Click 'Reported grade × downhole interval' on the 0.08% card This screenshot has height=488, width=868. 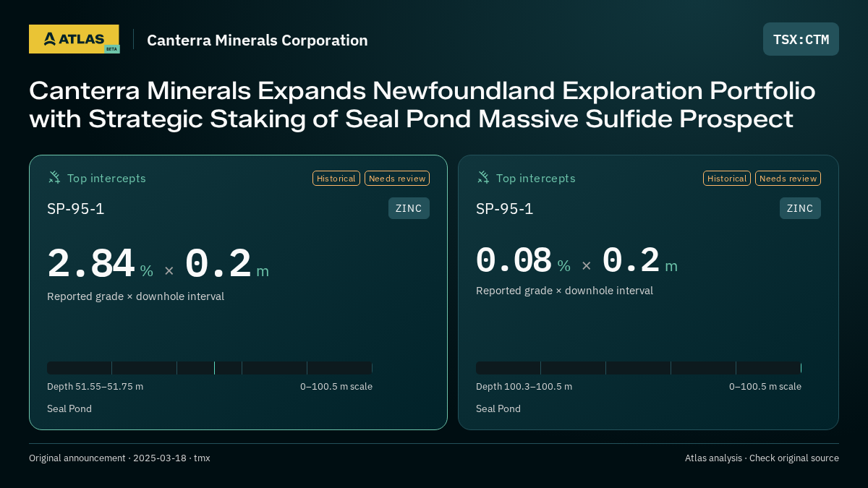pyautogui.click(x=564, y=291)
